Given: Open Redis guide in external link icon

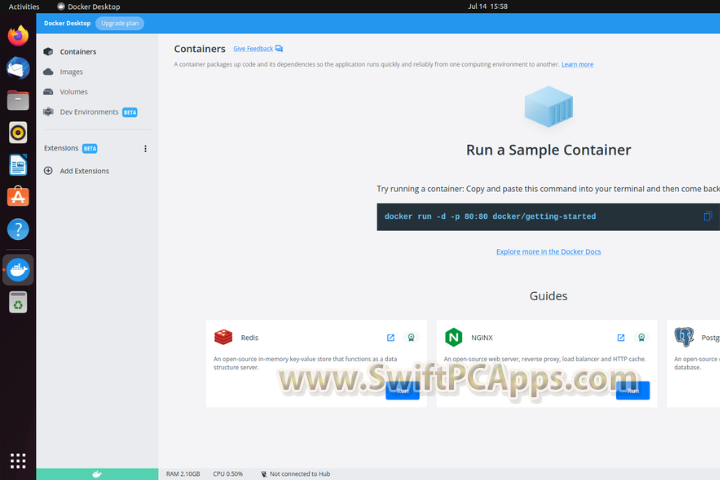Looking at the screenshot, I should pyautogui.click(x=390, y=338).
